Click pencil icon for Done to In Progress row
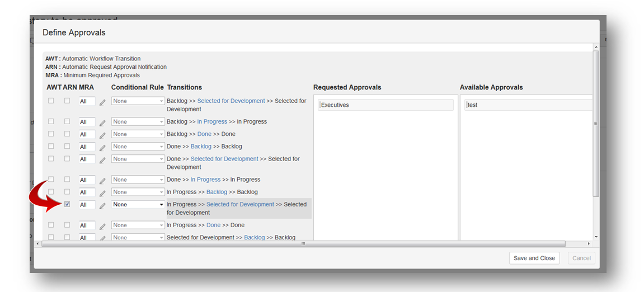 [x=102, y=181]
